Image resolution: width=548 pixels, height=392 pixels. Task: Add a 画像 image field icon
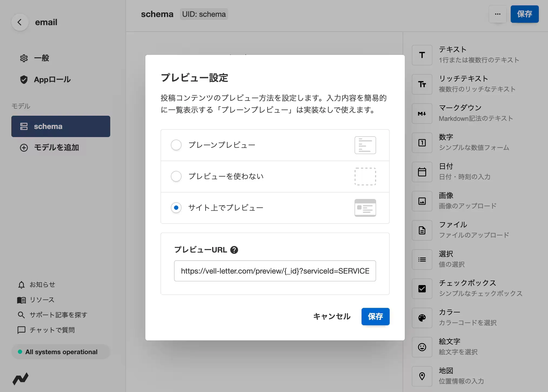(x=422, y=201)
